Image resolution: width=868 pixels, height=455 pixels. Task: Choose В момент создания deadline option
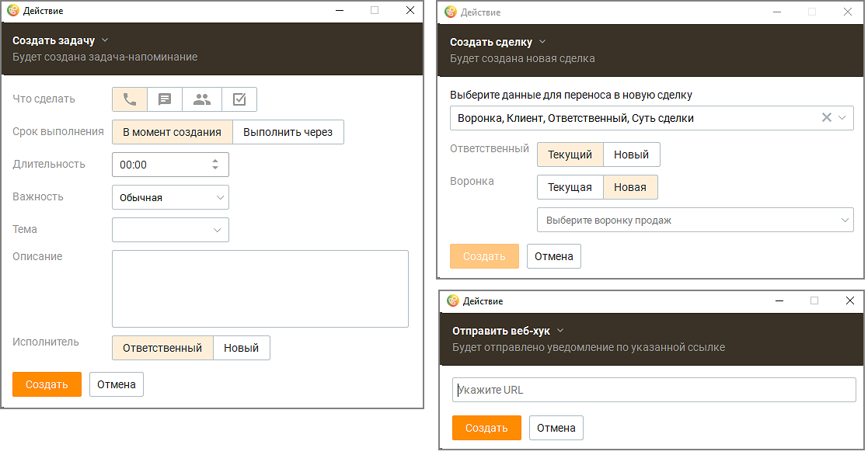tap(173, 132)
